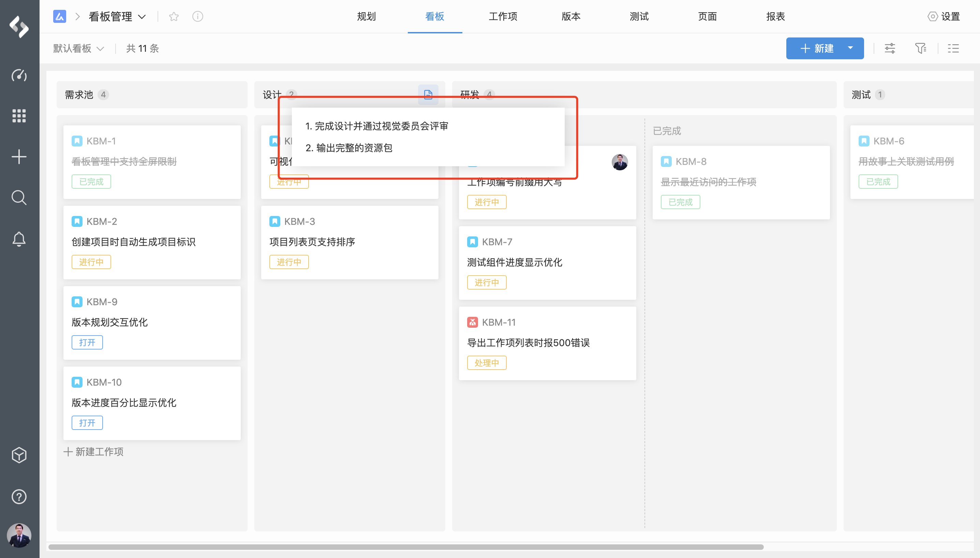980x558 pixels.
Task: Toggle the filter icon in toolbar
Action: point(920,48)
